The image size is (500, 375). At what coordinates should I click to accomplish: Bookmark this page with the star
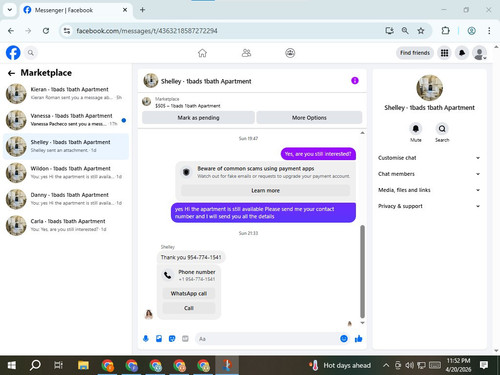click(421, 31)
